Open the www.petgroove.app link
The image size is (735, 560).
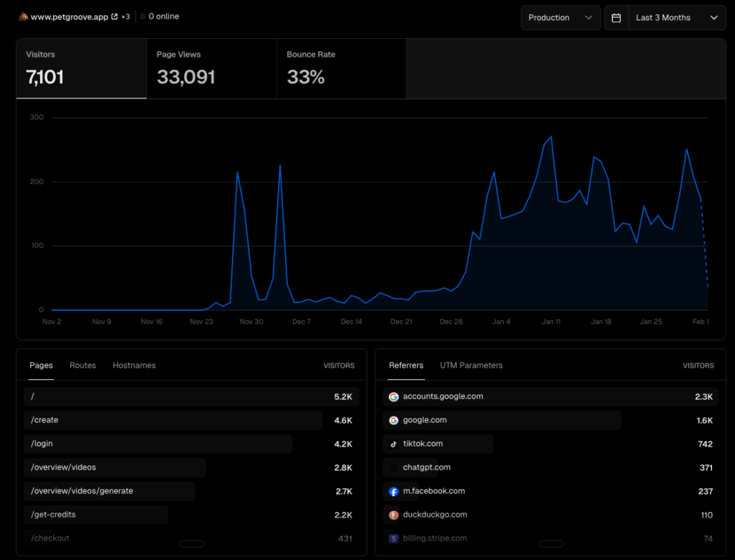pyautogui.click(x=70, y=17)
